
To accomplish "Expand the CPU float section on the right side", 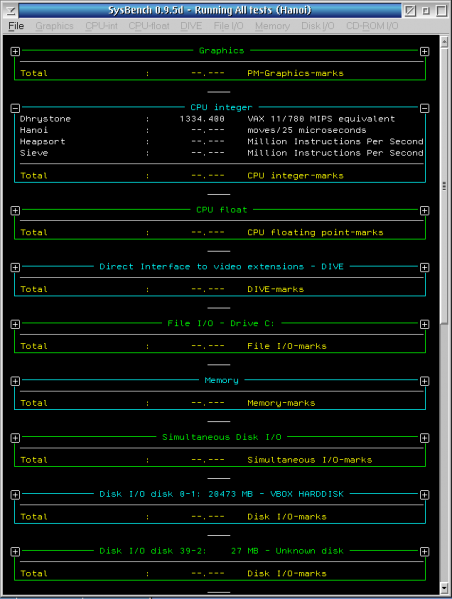I will (424, 210).
